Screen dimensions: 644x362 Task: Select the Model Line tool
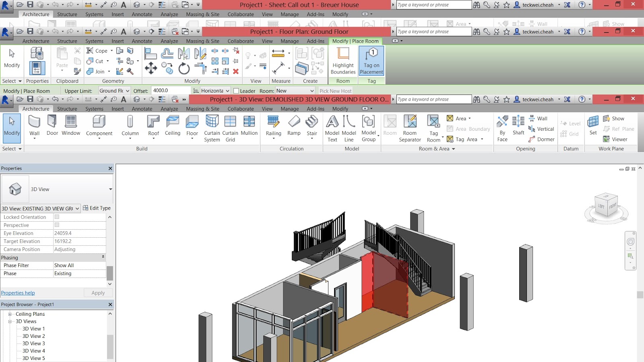click(349, 128)
